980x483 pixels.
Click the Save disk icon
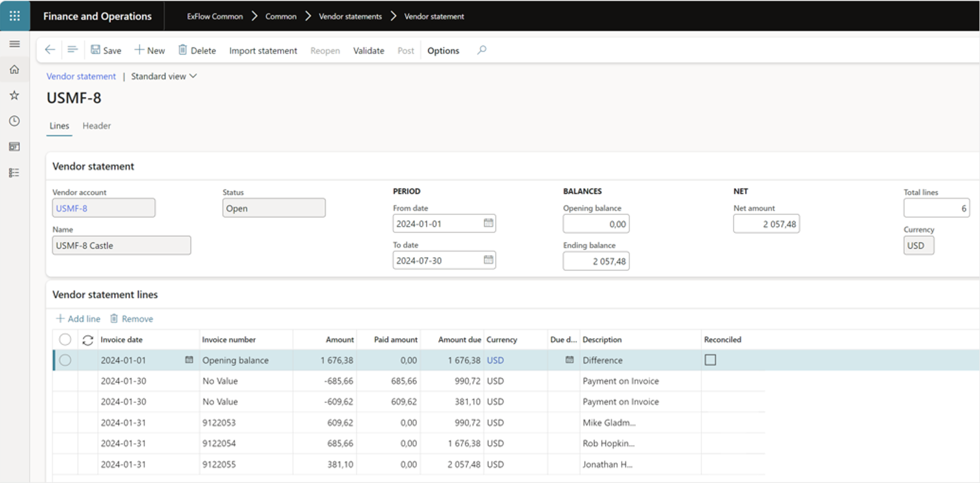click(x=95, y=50)
